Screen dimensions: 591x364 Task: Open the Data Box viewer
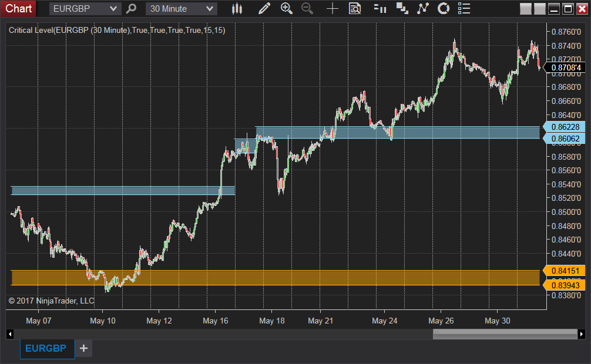(x=355, y=9)
